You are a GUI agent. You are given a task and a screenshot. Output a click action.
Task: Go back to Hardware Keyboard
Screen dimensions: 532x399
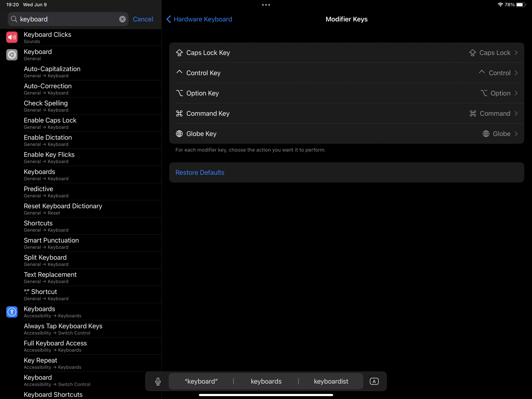click(x=199, y=19)
